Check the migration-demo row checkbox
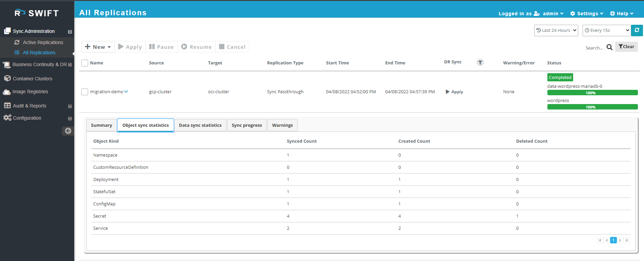The width and height of the screenshot is (644, 261). 85,92
